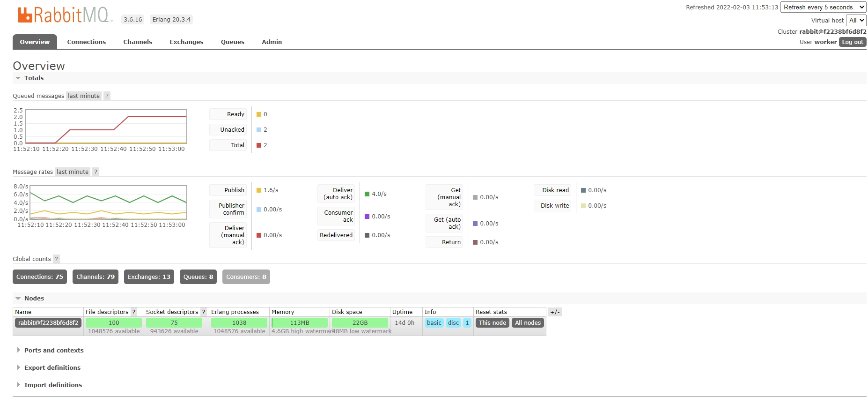The height and width of the screenshot is (397, 868).
Task: Toggle node columns with +/- button
Action: pos(555,312)
